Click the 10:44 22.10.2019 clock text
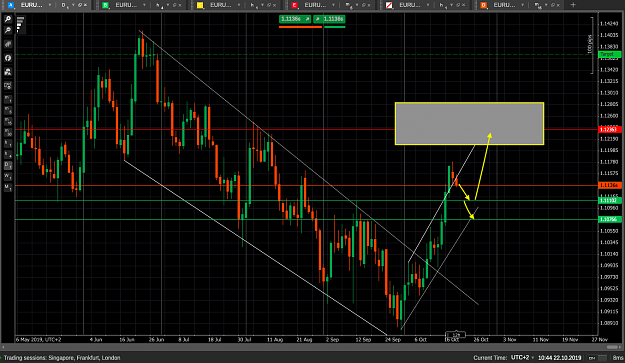This screenshot has height=363, width=625. pos(560,357)
